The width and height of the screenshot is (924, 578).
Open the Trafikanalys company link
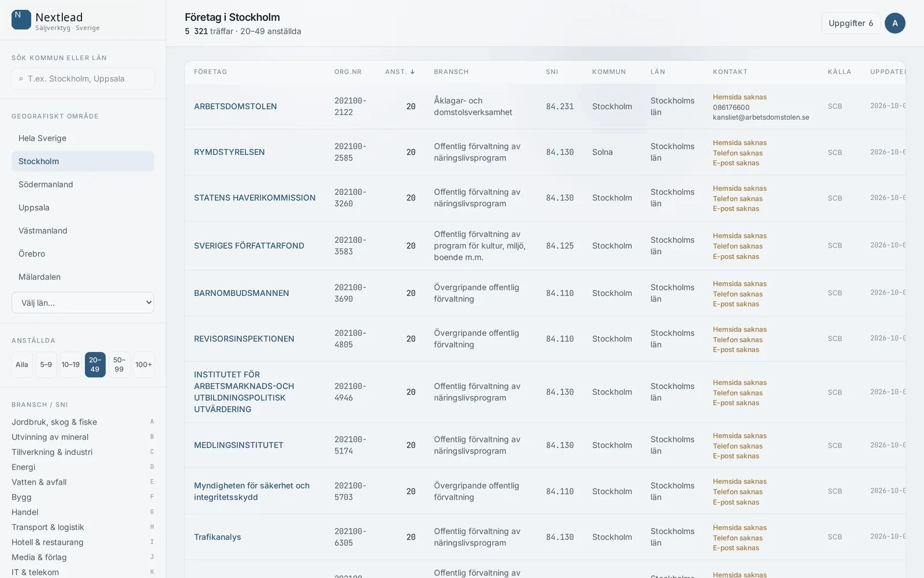(218, 537)
